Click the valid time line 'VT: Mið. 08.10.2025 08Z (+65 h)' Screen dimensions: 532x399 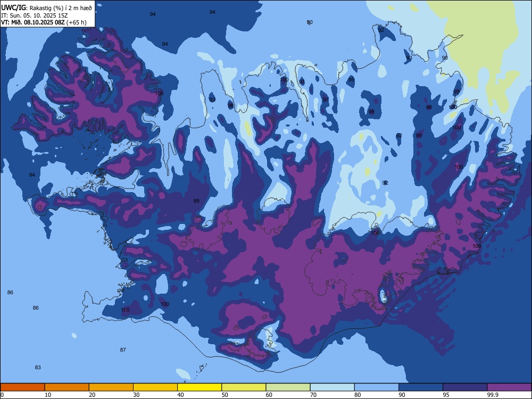[x=44, y=22]
